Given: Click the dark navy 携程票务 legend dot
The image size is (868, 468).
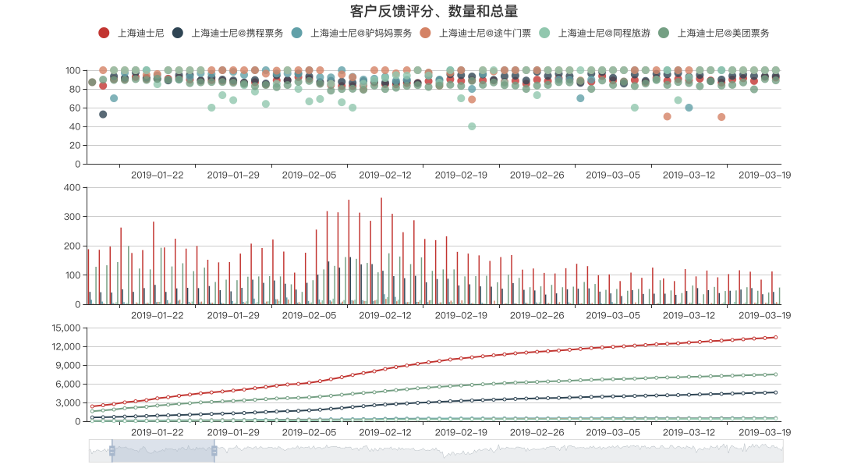Looking at the screenshot, I should 178,34.
